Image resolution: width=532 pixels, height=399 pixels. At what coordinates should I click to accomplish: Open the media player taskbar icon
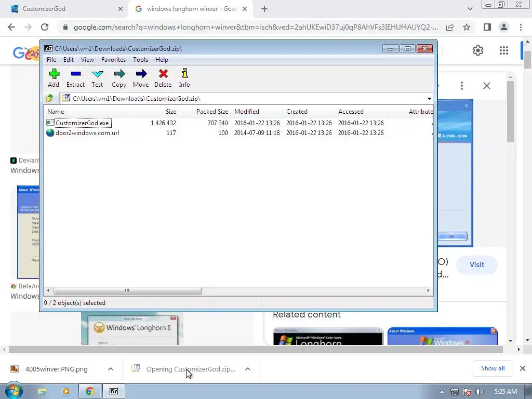tap(66, 392)
